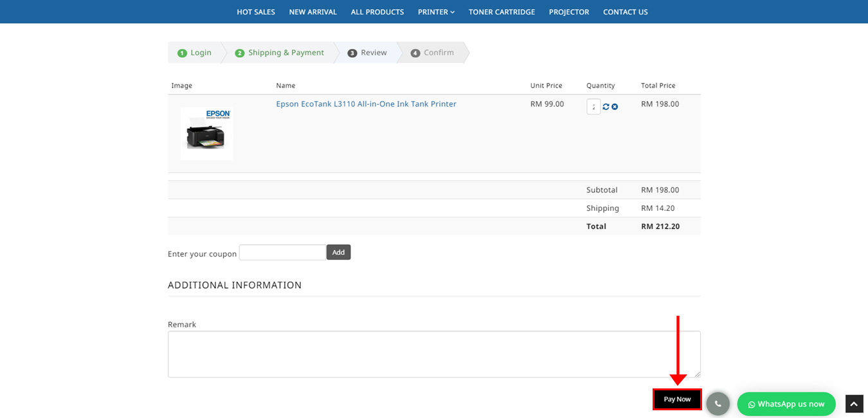Click the refresh quantity icon
Viewport: 868px width, 418px height.
(x=606, y=107)
